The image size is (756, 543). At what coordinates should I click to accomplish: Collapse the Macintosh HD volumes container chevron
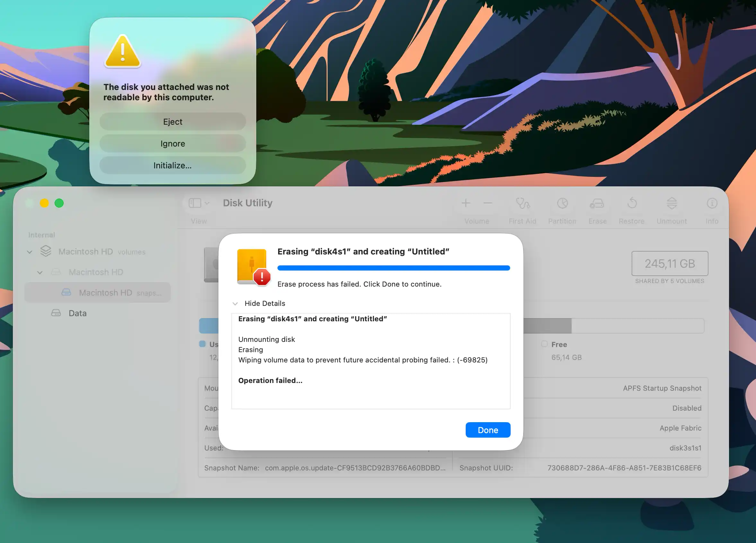point(30,252)
